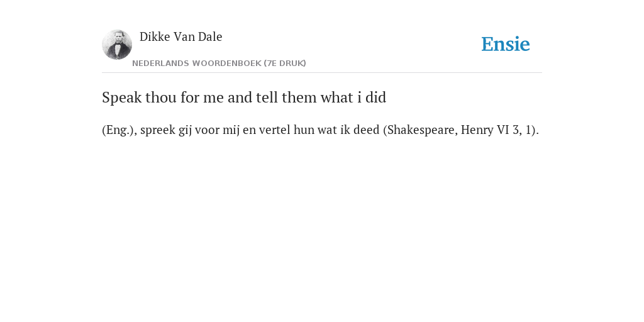Click the Dikke Van Dale portrait avatar
This screenshot has height=322, width=644.
click(117, 45)
